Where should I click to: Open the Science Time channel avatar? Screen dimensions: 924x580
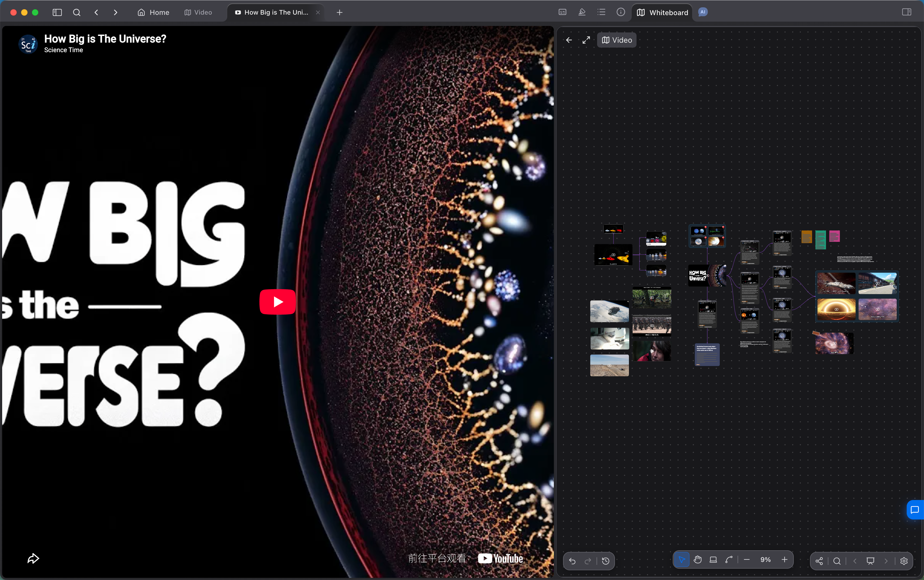[x=28, y=45]
